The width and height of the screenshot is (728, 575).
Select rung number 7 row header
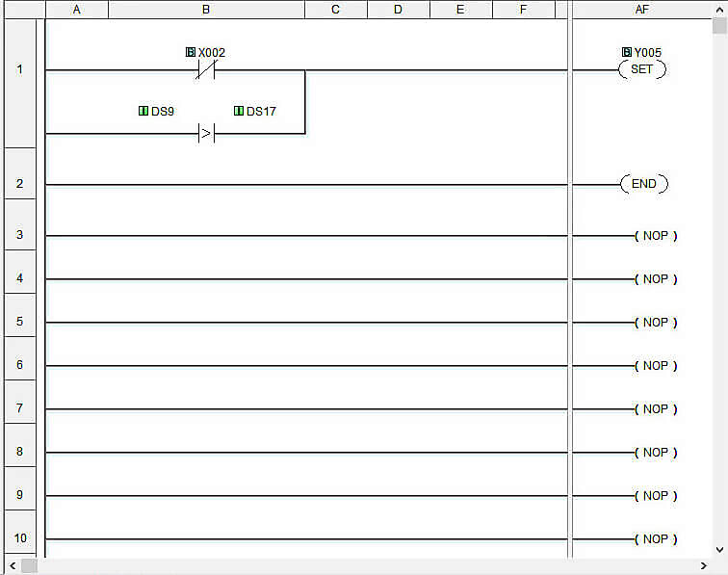pos(20,402)
